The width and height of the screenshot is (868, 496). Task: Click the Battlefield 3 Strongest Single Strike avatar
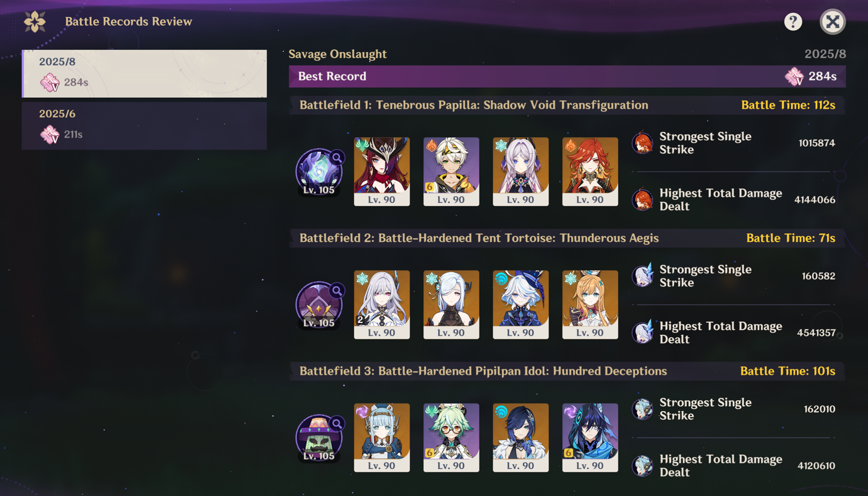[642, 409]
